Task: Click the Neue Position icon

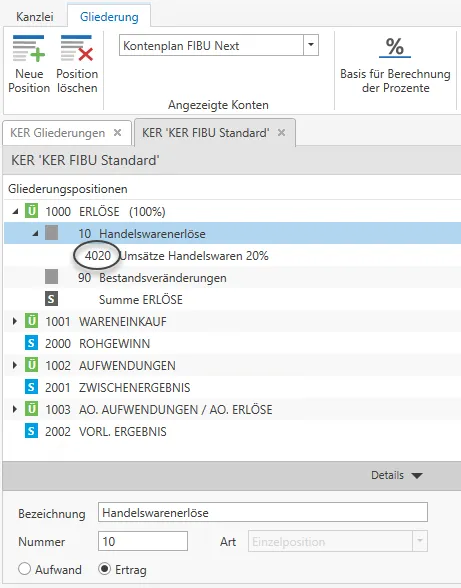Action: point(29,48)
